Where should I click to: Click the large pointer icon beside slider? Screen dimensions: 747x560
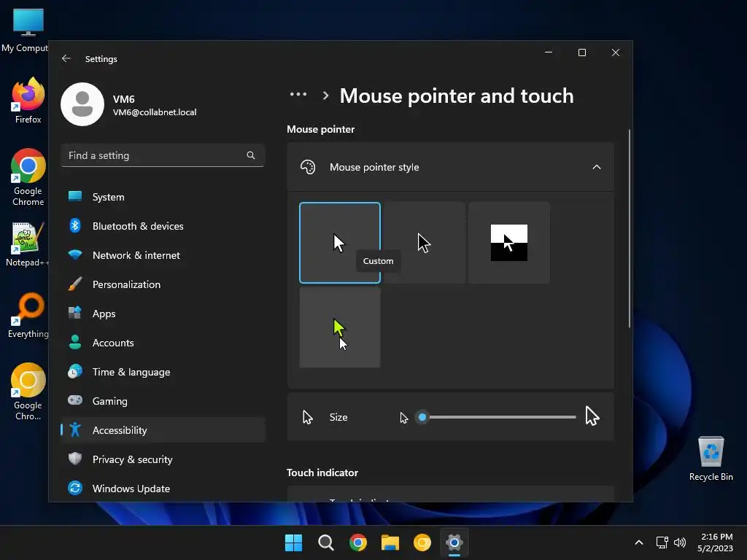(x=592, y=416)
